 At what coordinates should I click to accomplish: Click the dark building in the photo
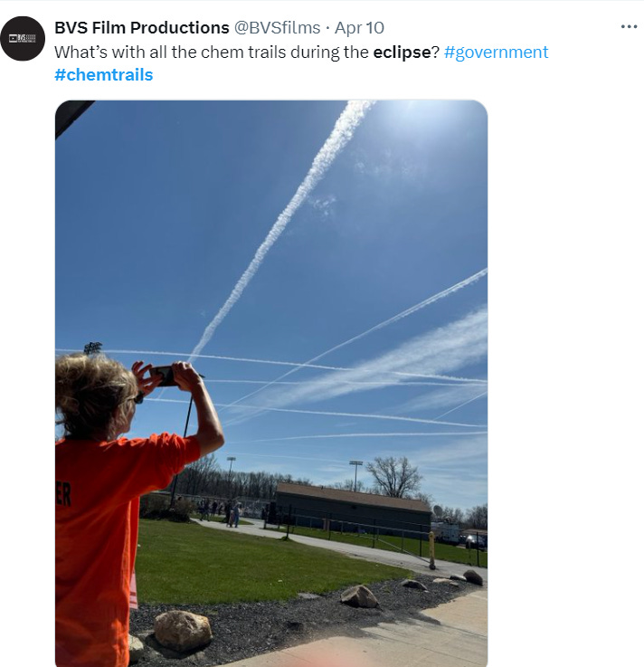point(353,509)
